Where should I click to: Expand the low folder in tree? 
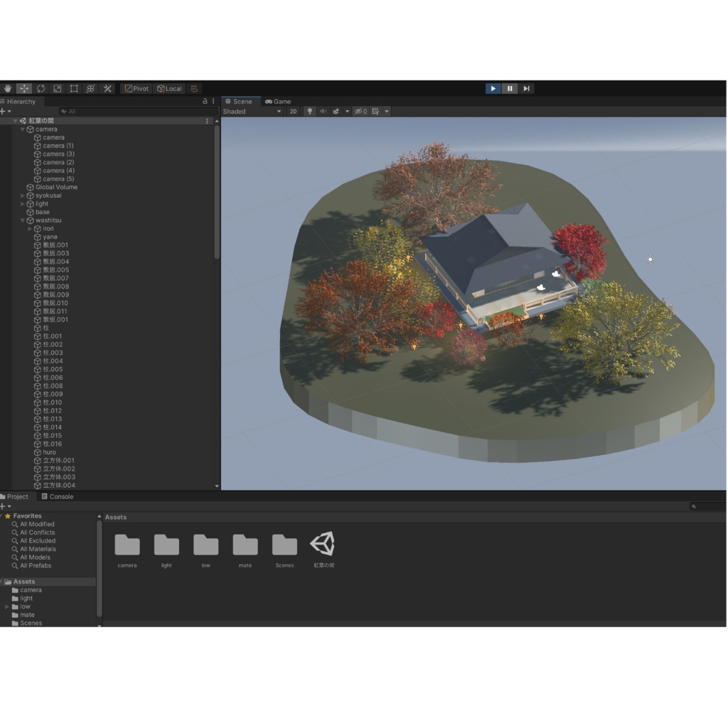[x=7, y=607]
